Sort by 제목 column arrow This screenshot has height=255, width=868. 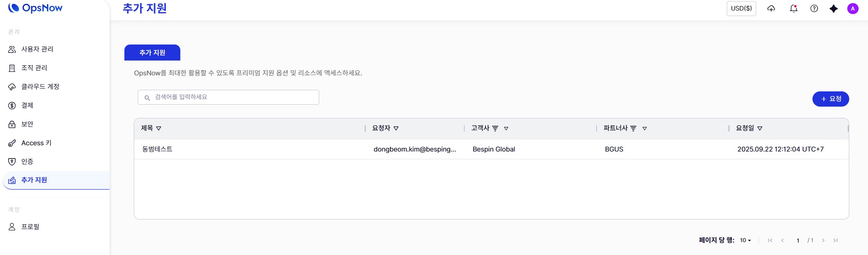point(158,128)
